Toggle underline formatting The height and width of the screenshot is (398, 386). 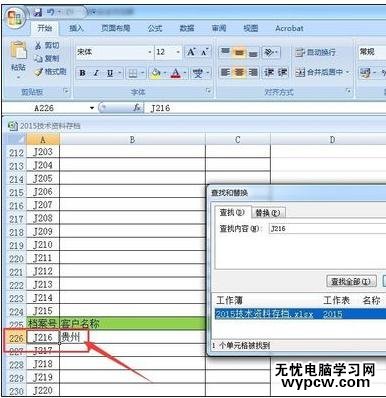[x=110, y=73]
